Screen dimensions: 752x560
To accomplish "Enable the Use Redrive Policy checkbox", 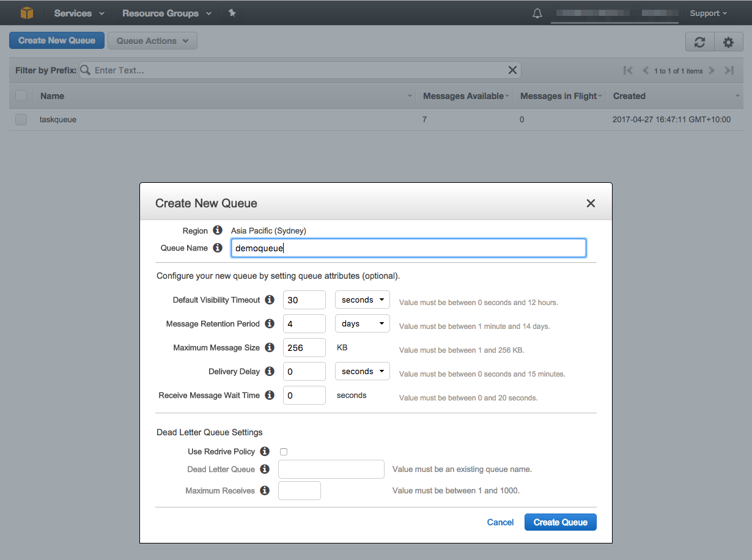I will (284, 452).
